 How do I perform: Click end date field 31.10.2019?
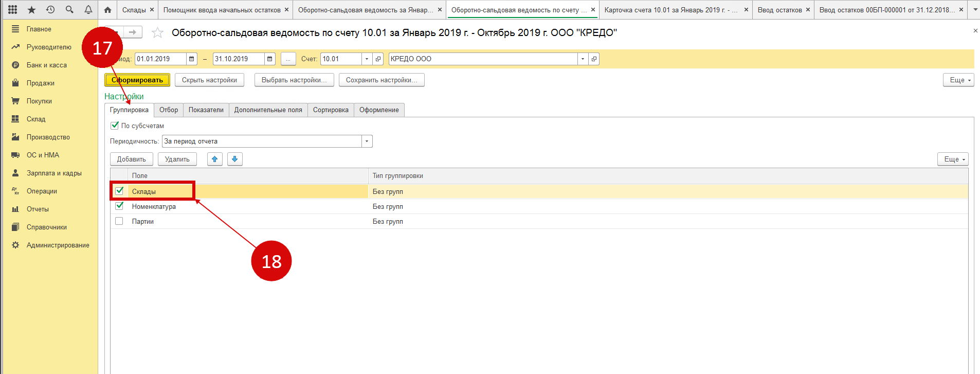click(x=239, y=59)
